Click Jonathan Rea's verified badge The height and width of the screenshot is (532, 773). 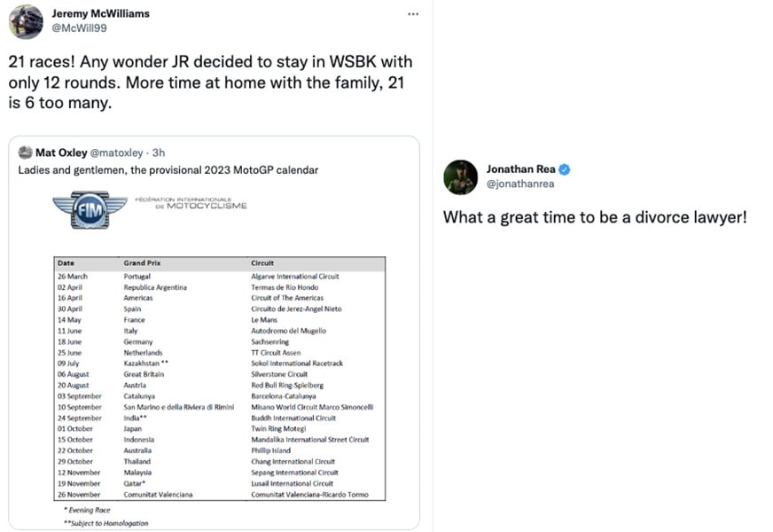[565, 169]
